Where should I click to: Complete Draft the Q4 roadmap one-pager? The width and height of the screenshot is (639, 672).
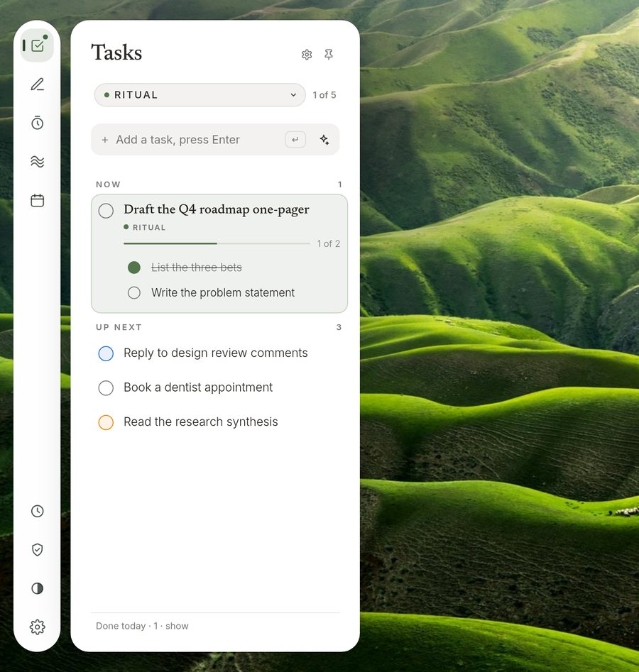coord(106,211)
